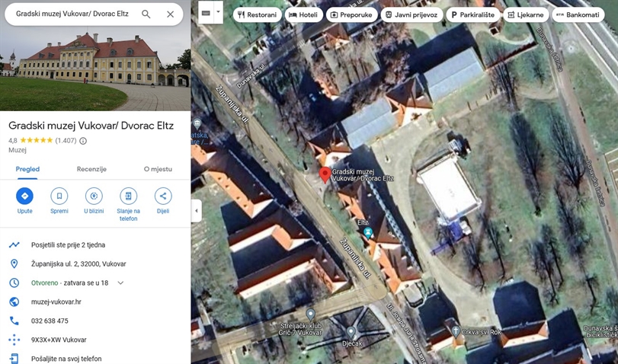Click the U blizini nearby icon
This screenshot has width=618, height=364.
point(94,196)
